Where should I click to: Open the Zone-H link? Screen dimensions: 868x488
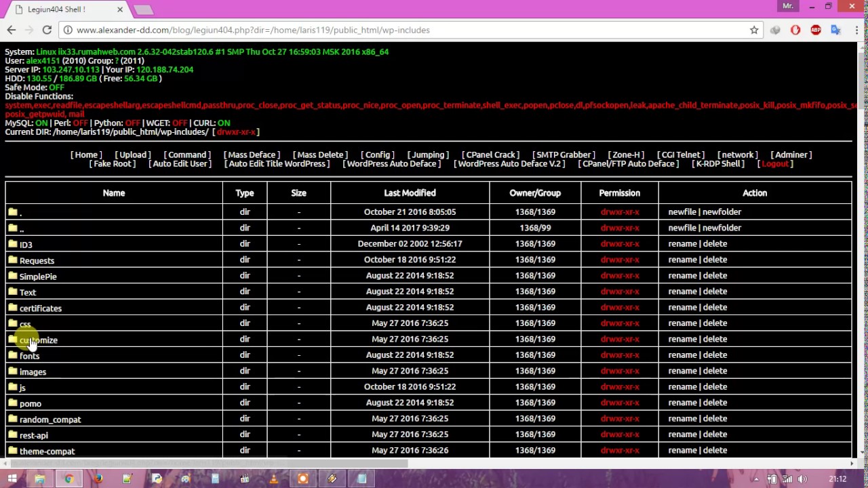click(626, 155)
